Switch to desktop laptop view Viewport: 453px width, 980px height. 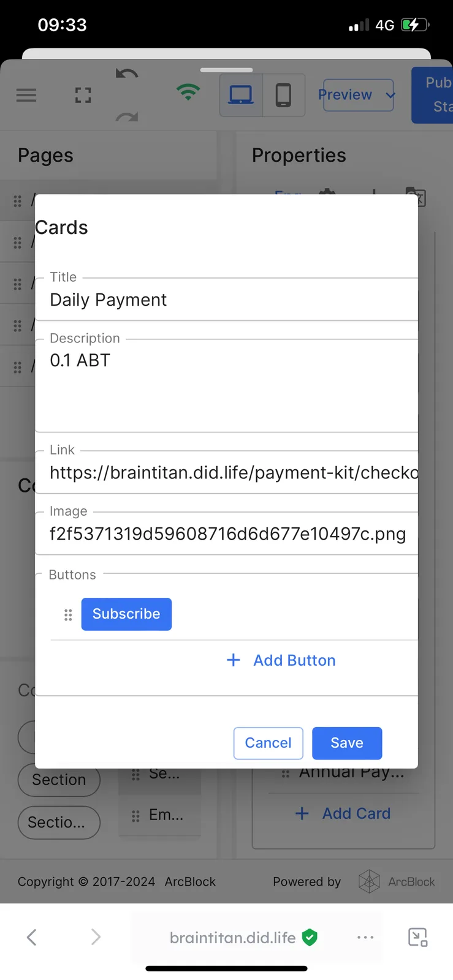[x=241, y=95]
